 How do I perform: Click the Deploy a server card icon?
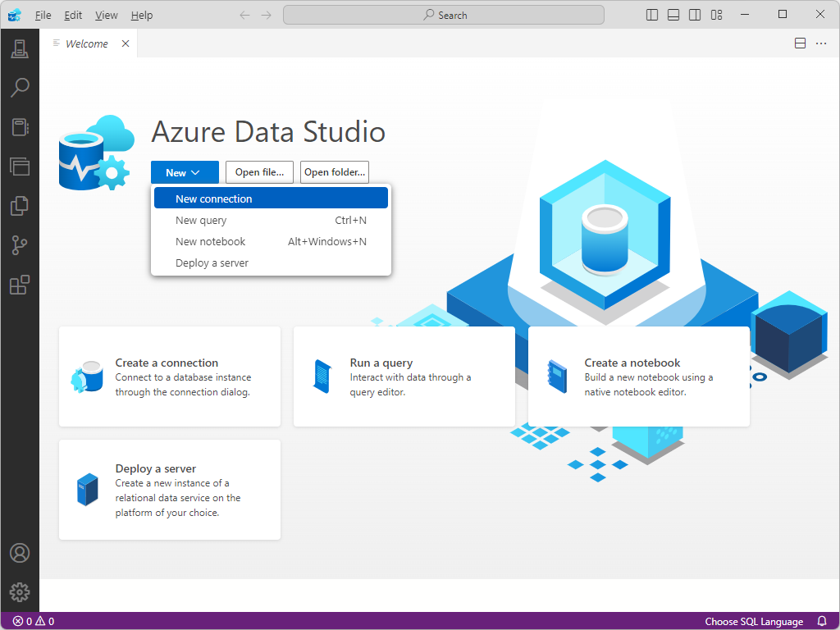[x=87, y=489]
